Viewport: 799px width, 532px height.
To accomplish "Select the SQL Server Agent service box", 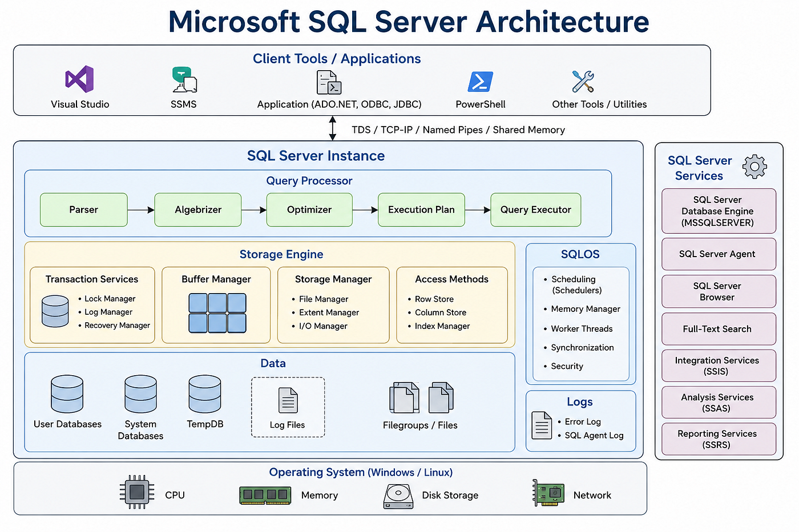I will click(719, 254).
